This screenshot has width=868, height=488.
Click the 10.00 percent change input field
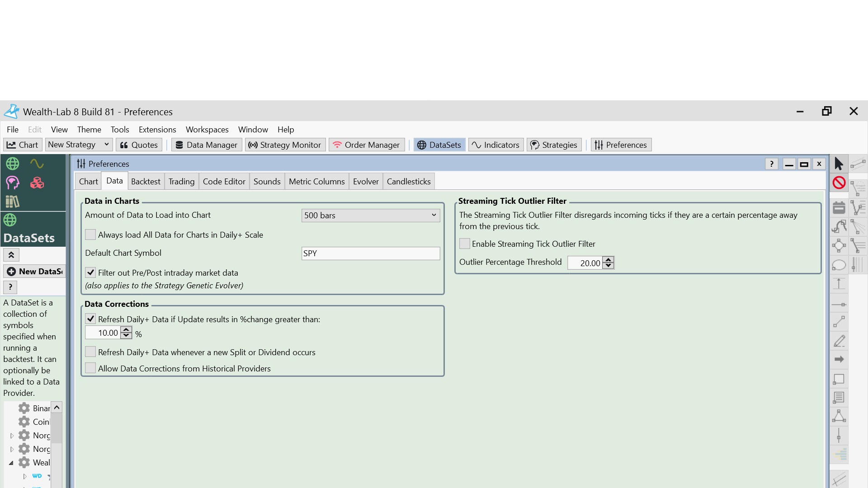tap(104, 333)
